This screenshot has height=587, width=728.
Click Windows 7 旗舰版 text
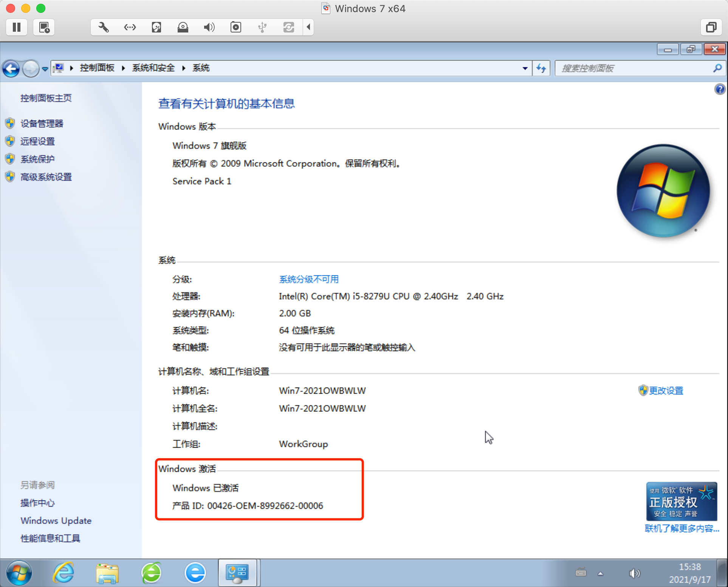click(210, 146)
